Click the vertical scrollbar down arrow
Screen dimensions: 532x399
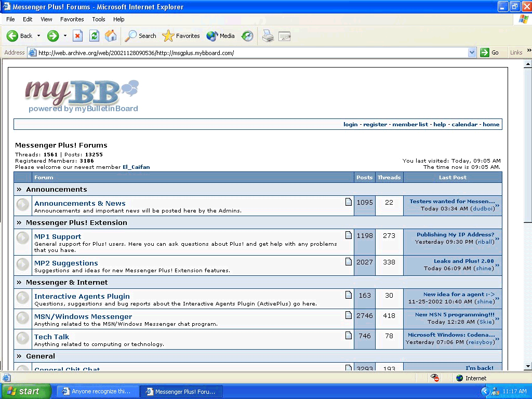point(528,366)
